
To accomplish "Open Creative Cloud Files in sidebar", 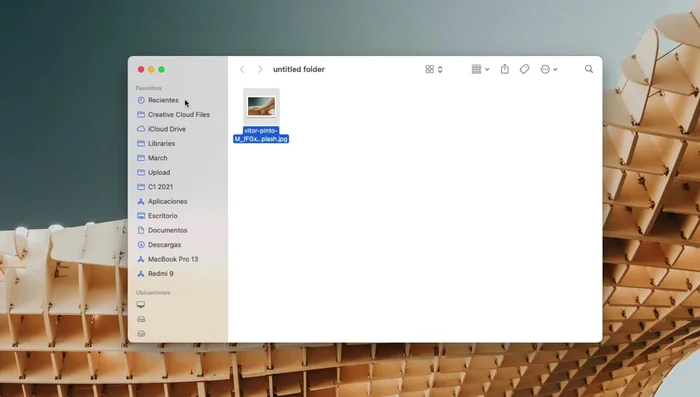I will pyautogui.click(x=178, y=114).
